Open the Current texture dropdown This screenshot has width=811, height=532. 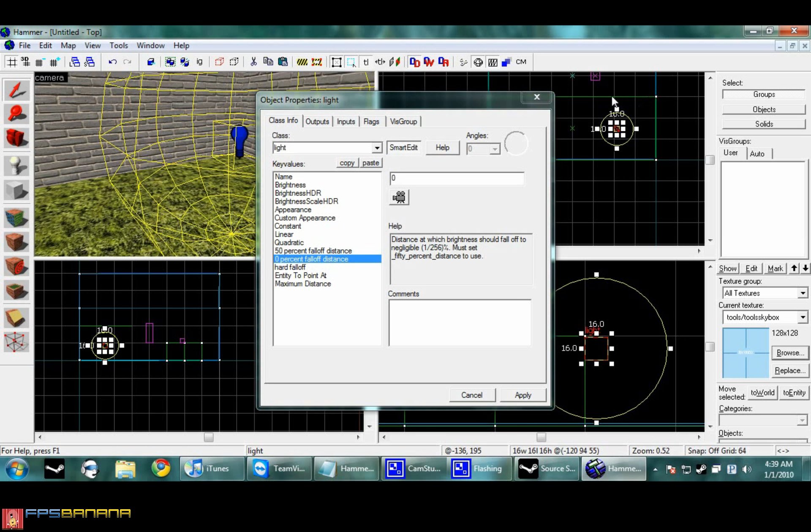[803, 317]
